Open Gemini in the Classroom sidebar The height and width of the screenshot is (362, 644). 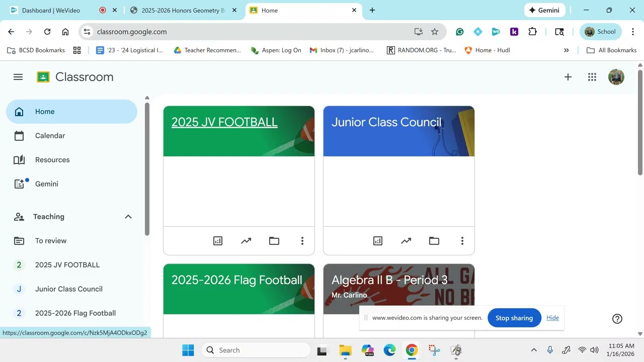71,184
